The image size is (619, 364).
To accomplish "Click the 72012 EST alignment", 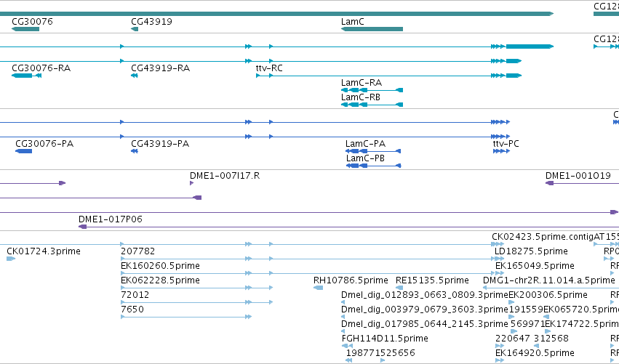I will click(196, 302).
